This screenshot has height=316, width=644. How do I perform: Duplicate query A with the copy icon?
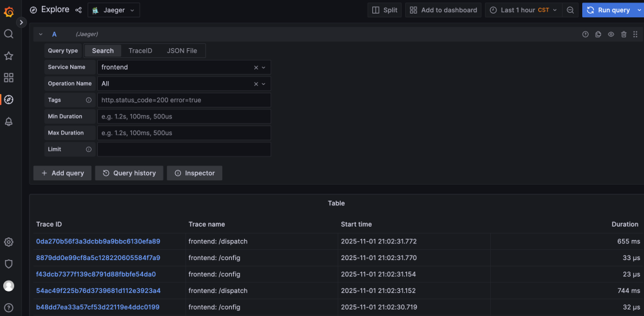coord(598,34)
